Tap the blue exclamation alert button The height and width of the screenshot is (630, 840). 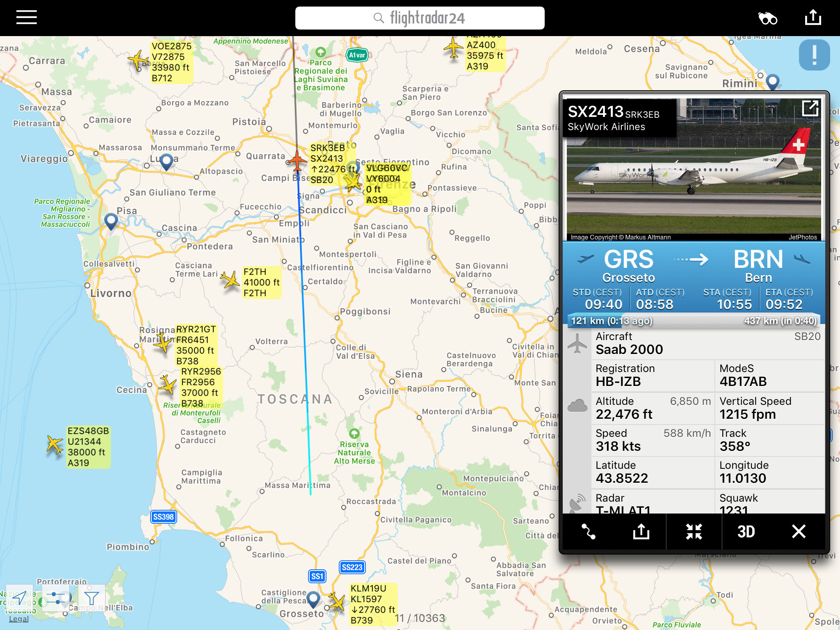pos(814,55)
